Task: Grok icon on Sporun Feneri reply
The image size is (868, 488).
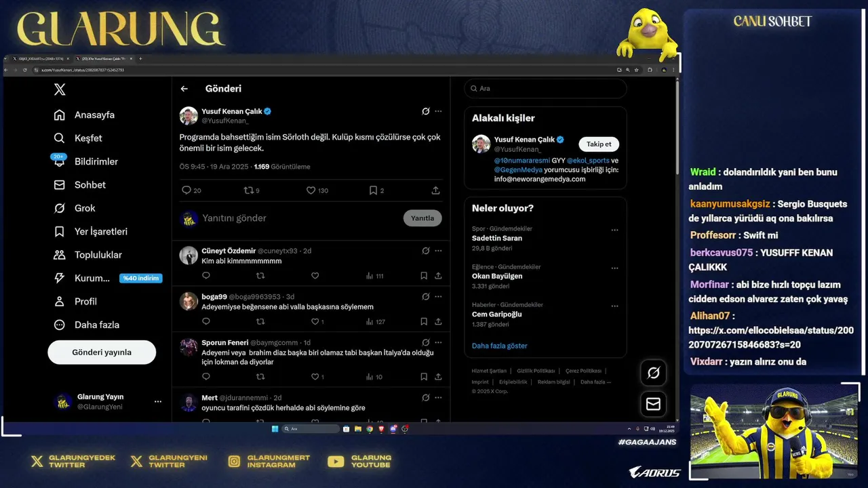Action: pos(425,343)
